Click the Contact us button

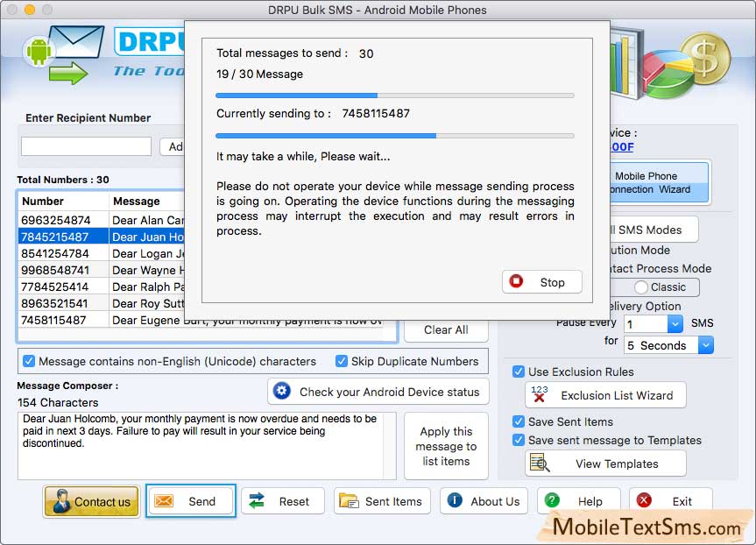[92, 501]
